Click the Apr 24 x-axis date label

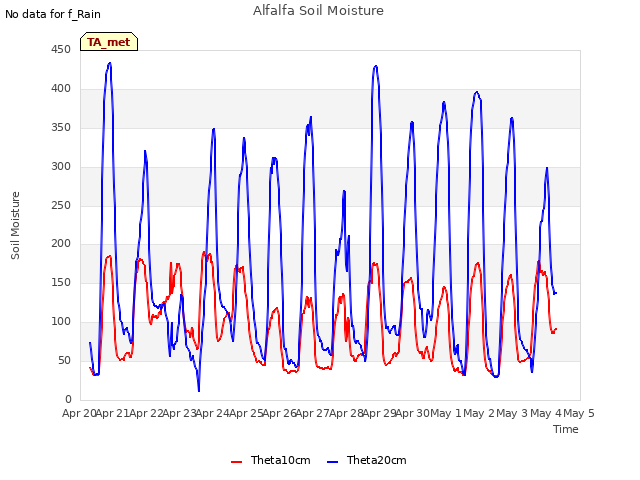pyautogui.click(x=213, y=413)
